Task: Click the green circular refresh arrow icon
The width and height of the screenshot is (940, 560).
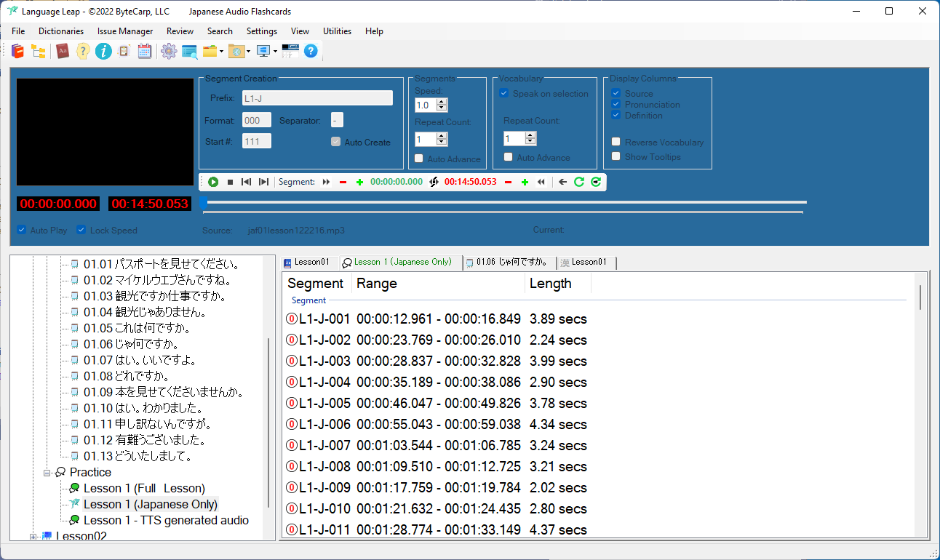Action: pos(579,182)
